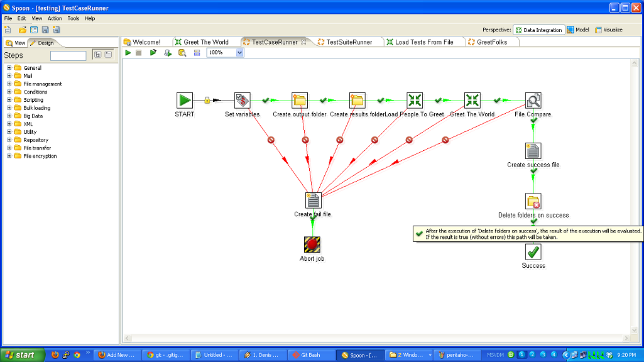644x362 pixels.
Task: Select the Create success file icon
Action: tap(533, 151)
